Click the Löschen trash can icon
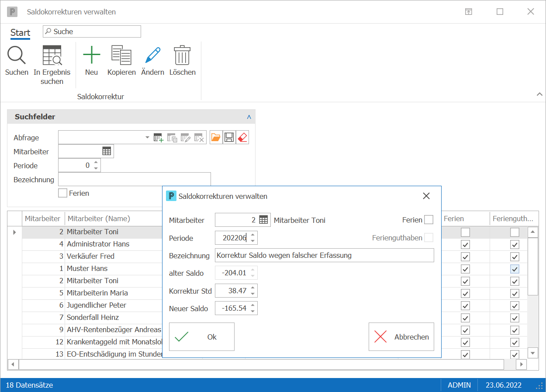The image size is (546, 392). [x=182, y=56]
